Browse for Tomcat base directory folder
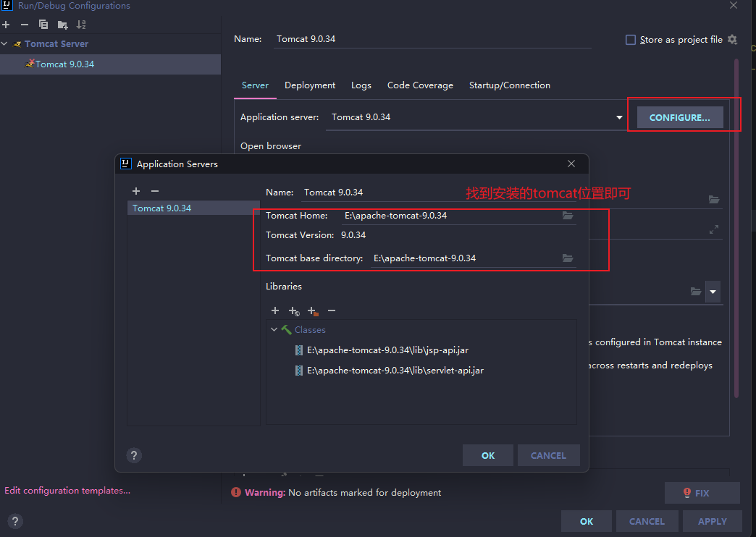The height and width of the screenshot is (537, 756). click(568, 258)
